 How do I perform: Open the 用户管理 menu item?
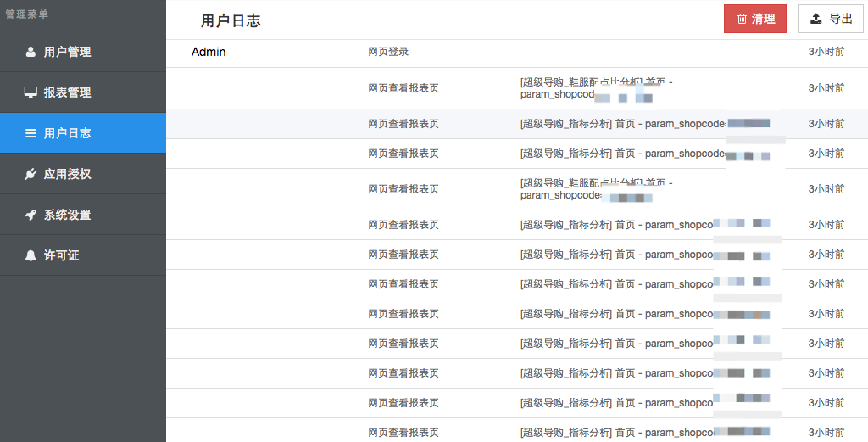[x=67, y=52]
